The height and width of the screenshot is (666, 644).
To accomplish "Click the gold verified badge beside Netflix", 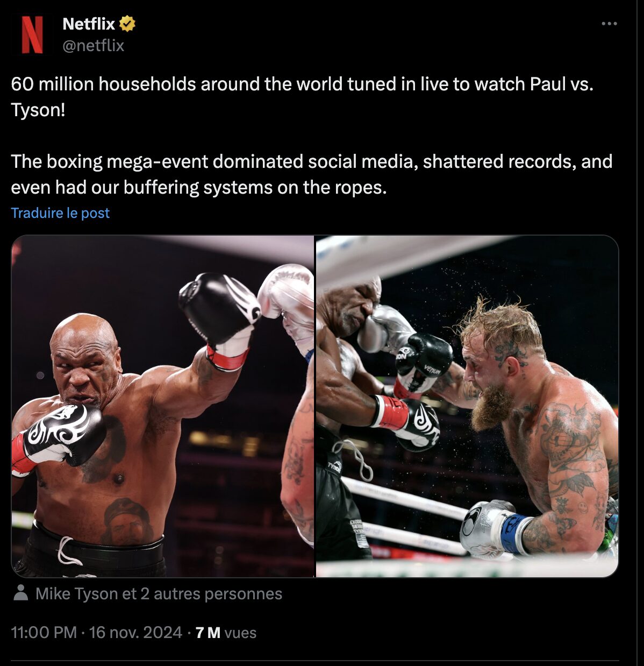I will (127, 24).
